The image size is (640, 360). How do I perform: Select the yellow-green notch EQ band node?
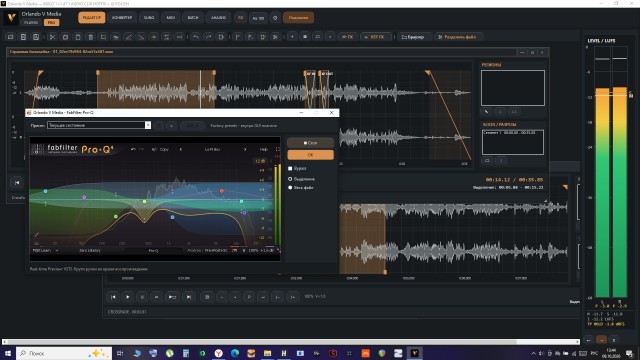[x=144, y=202]
